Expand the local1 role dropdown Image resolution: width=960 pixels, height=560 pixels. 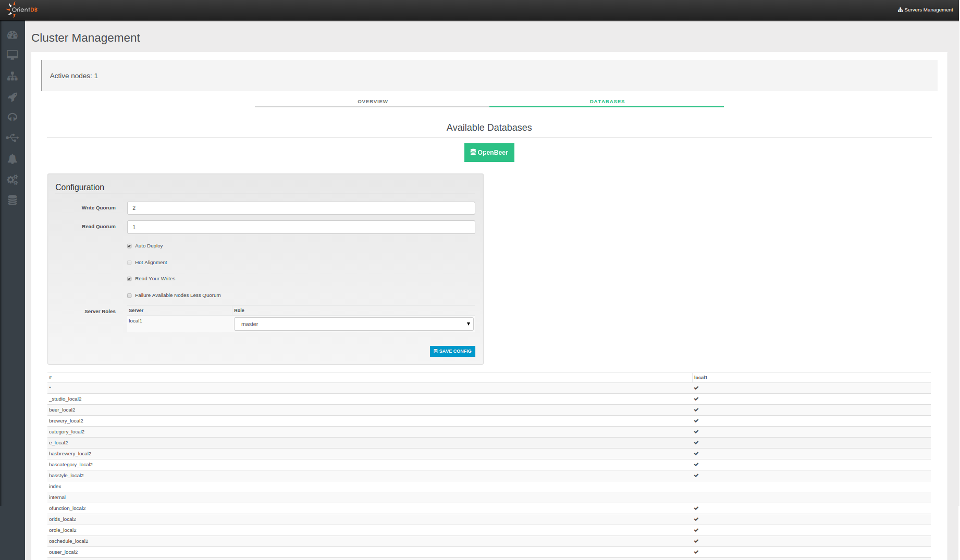coord(353,324)
